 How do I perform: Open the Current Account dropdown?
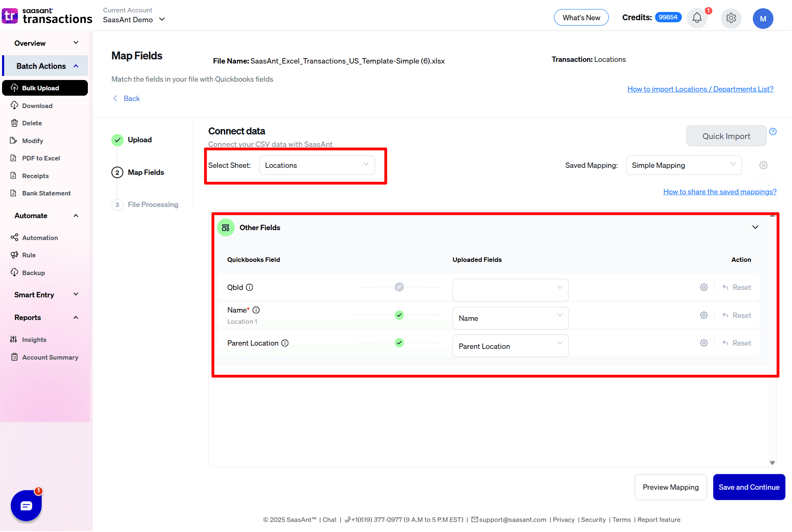tap(134, 19)
